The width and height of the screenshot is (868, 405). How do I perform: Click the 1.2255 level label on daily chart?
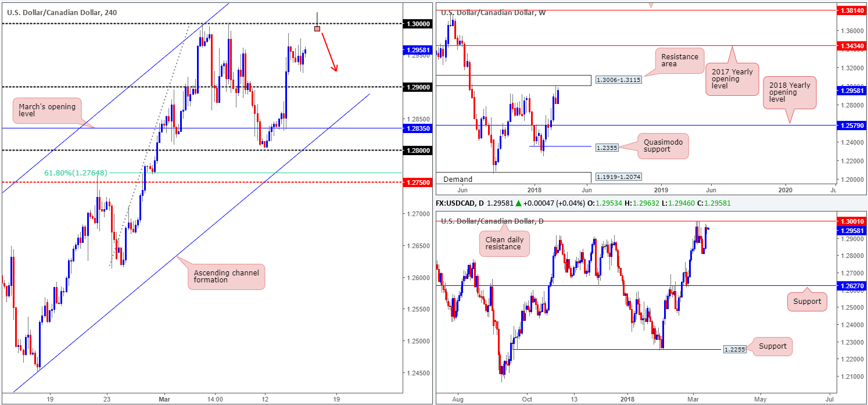click(x=734, y=350)
